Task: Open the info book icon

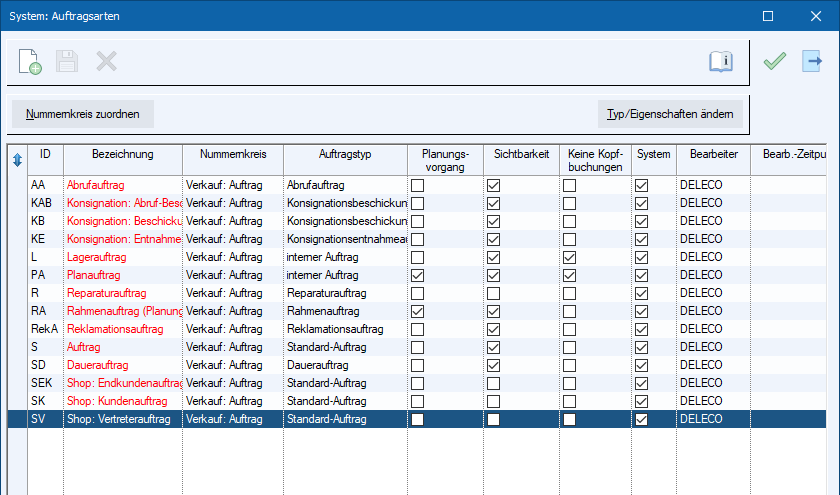Action: point(721,62)
